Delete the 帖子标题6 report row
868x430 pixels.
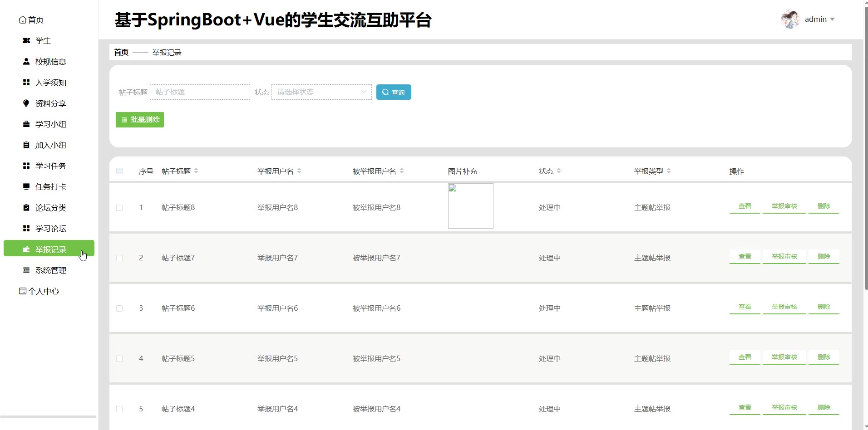click(824, 307)
